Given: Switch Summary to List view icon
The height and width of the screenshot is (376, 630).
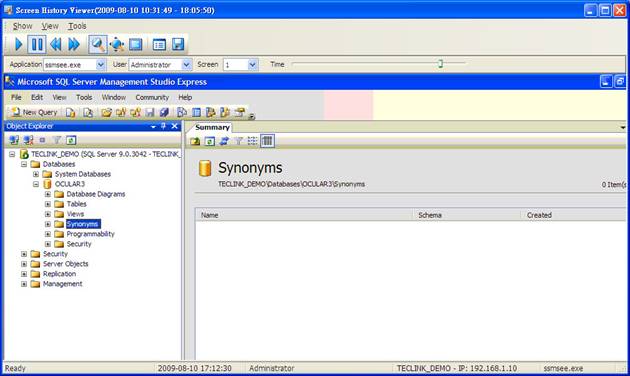Looking at the screenshot, I should pos(253,141).
